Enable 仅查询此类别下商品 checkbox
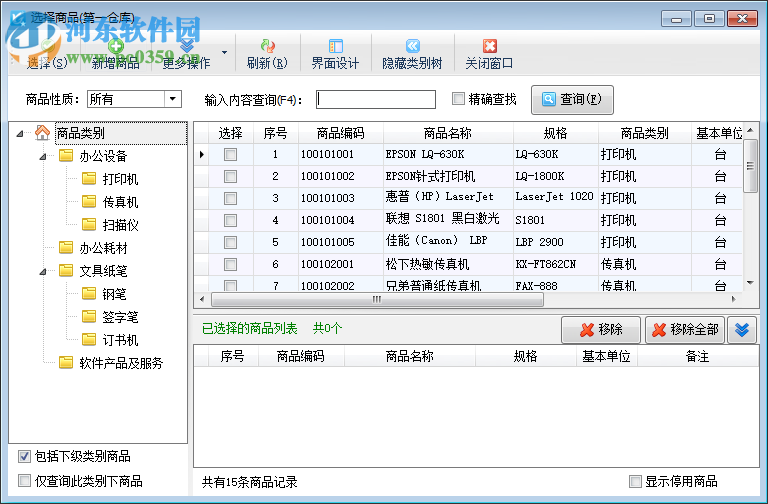 pos(24,480)
